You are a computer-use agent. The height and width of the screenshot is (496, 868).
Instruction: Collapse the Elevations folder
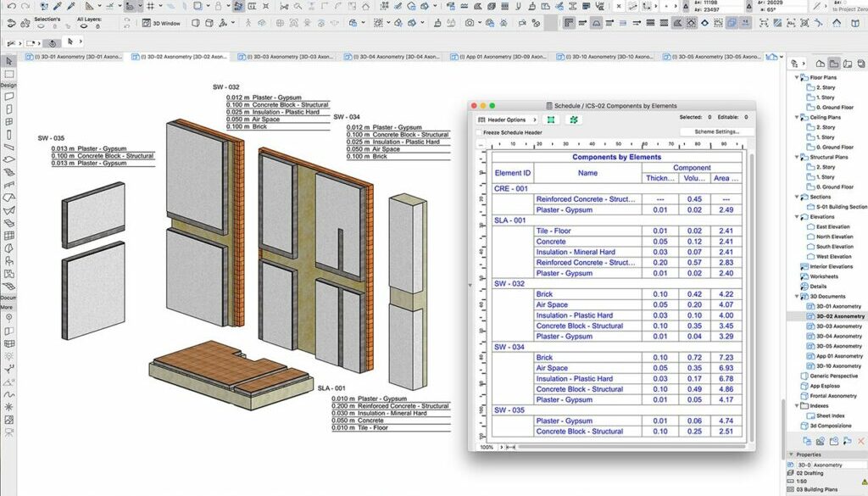coord(797,217)
